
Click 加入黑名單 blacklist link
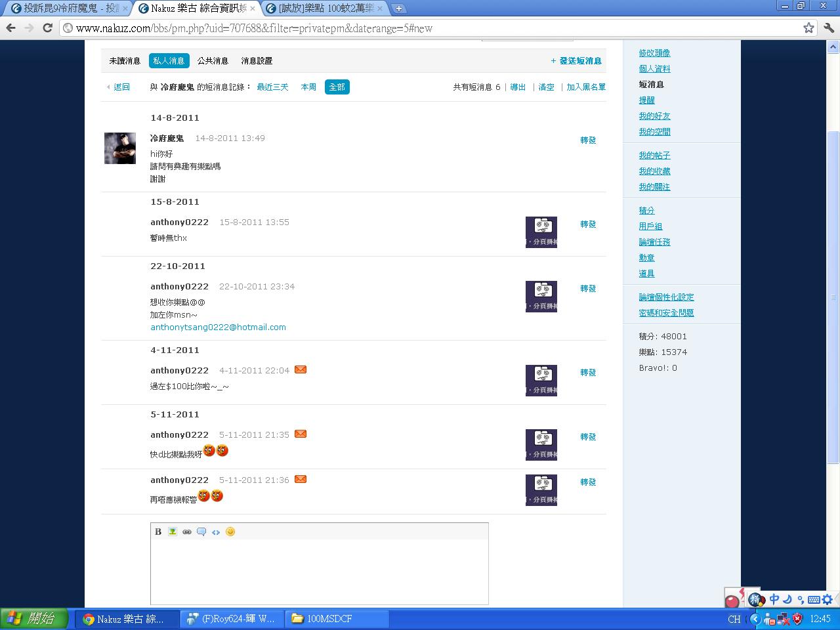[x=586, y=87]
